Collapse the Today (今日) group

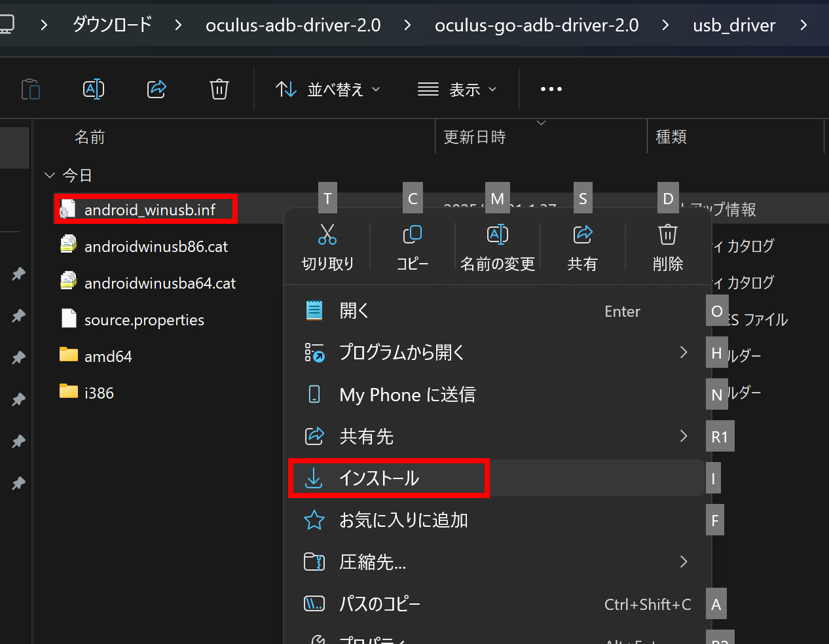[50, 175]
